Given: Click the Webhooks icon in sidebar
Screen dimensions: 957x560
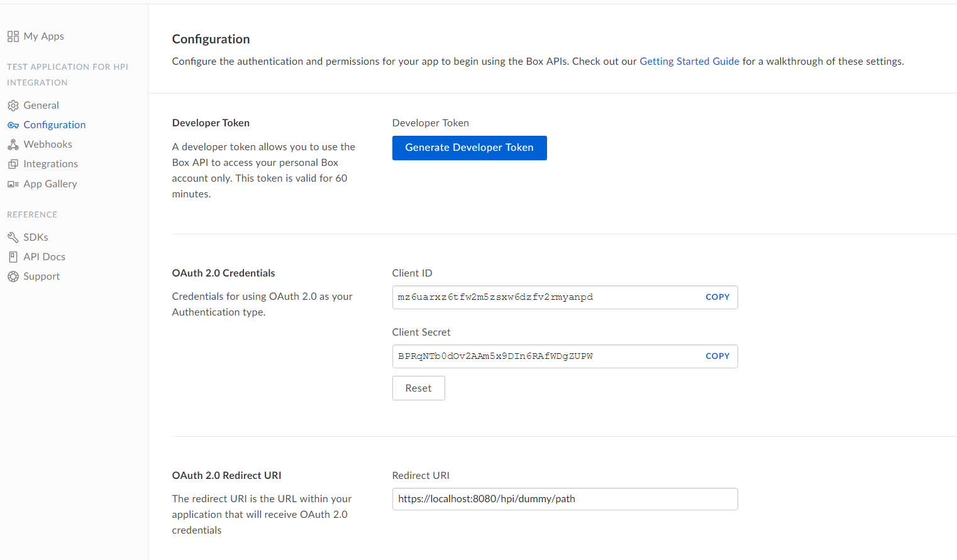Looking at the screenshot, I should [13, 145].
